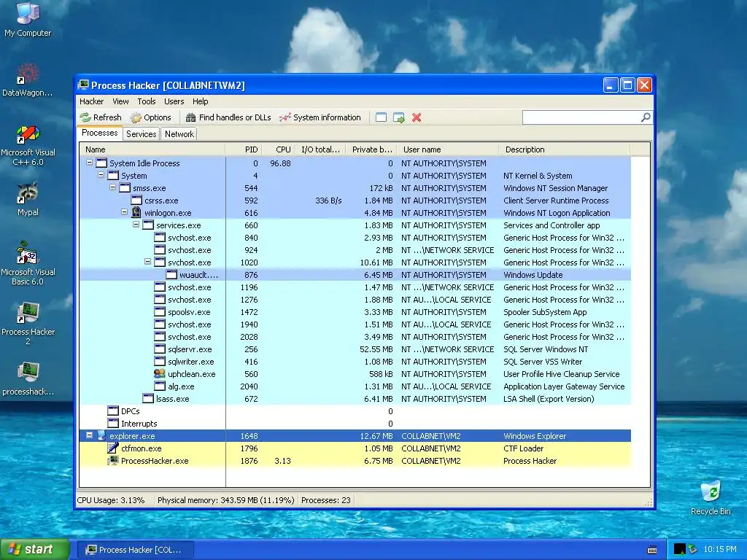Open the Hacker menu

(91, 101)
